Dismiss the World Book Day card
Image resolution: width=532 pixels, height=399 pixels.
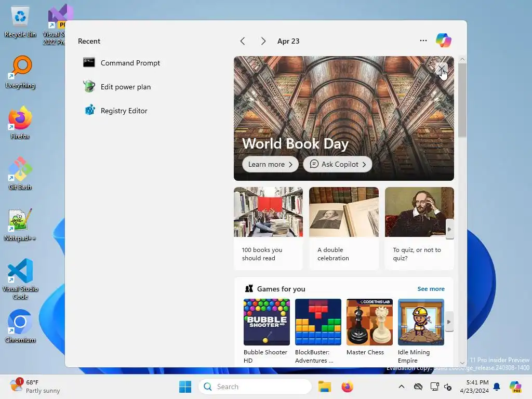click(442, 69)
